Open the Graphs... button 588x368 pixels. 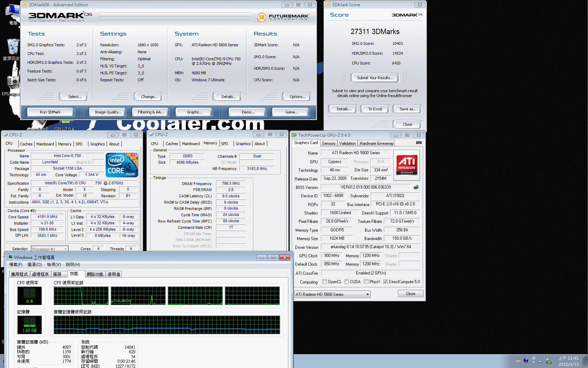(194, 112)
